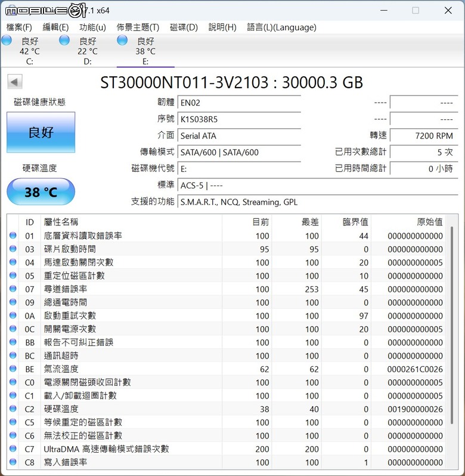Image resolution: width=465 pixels, height=476 pixels.
Task: Click the rotation speed field 7200 RPM
Action: tap(424, 135)
